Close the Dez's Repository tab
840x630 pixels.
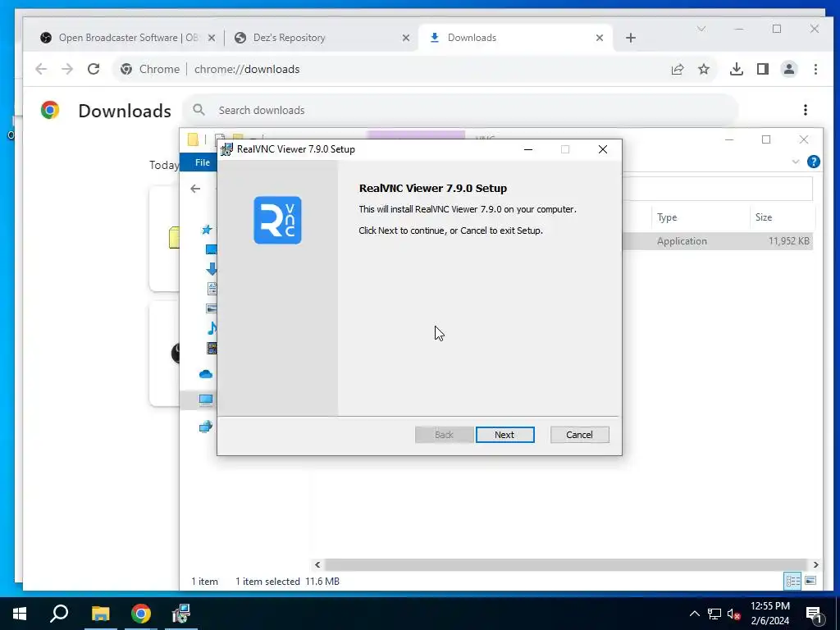coord(406,38)
